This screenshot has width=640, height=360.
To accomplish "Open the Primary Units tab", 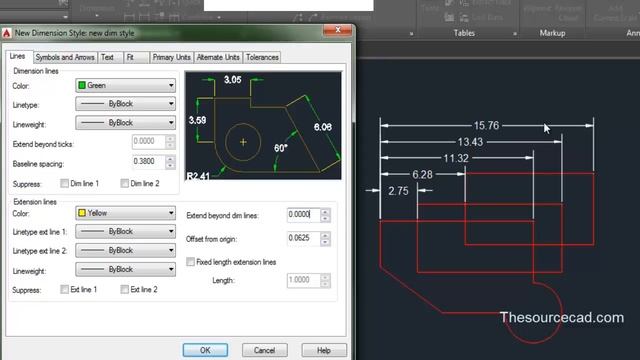I will pos(171,57).
